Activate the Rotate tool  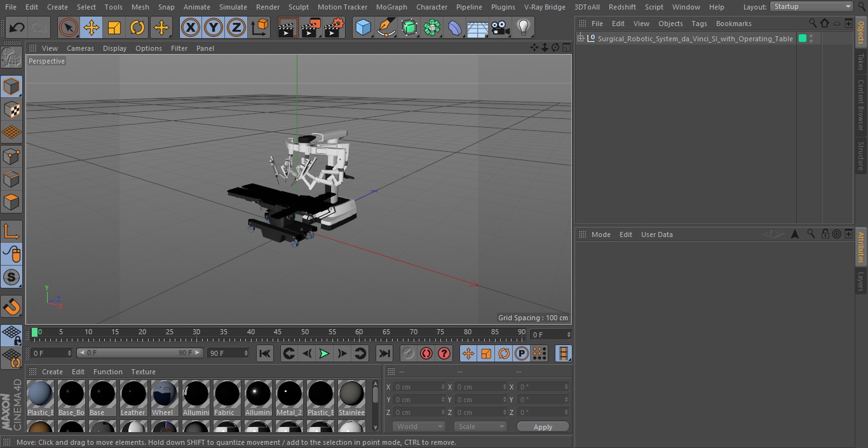137,27
